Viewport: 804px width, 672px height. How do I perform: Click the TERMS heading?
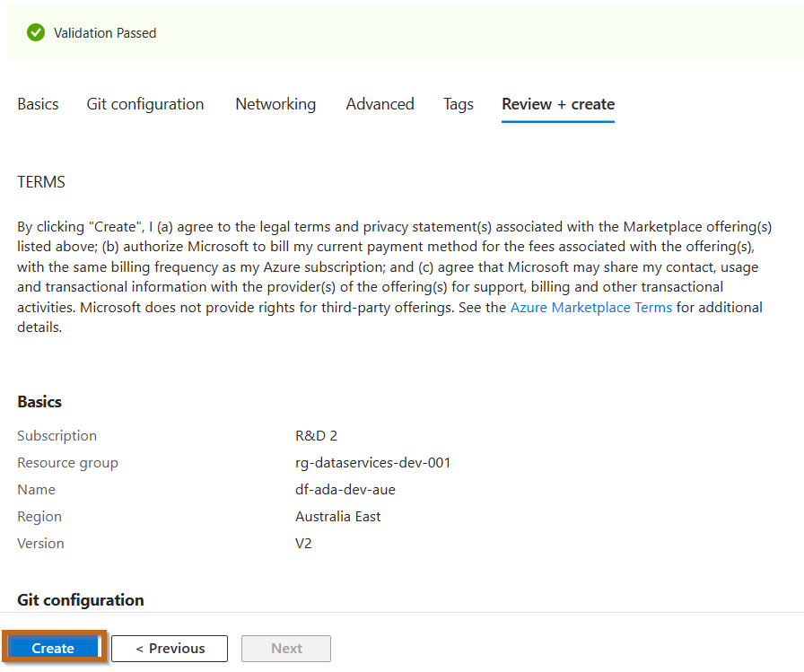pos(41,182)
